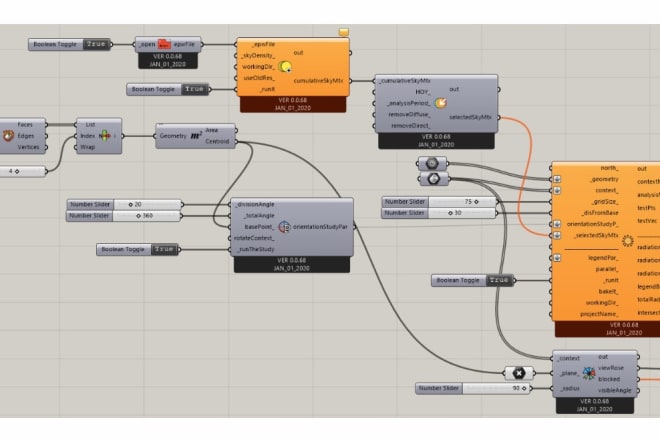This screenshot has width=660, height=440.
Task: Click the yellow balloon icon above the orange sky component
Action: pyautogui.click(x=344, y=32)
